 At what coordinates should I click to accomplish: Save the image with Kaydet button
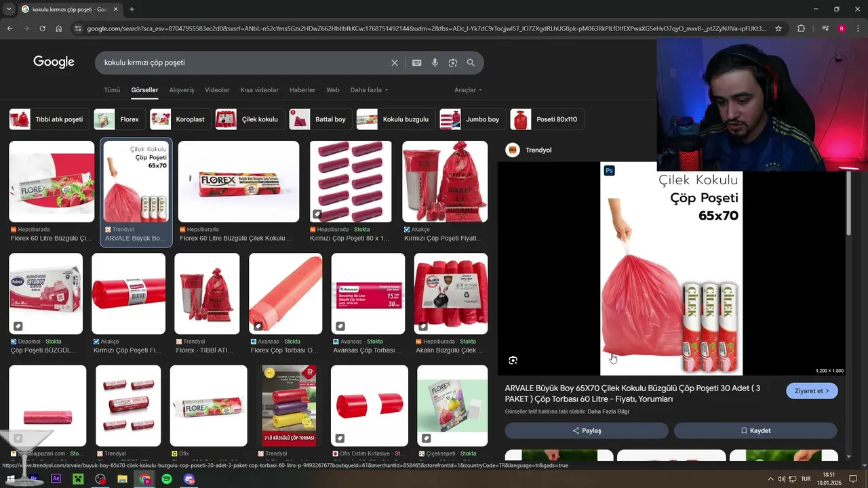[x=755, y=430]
